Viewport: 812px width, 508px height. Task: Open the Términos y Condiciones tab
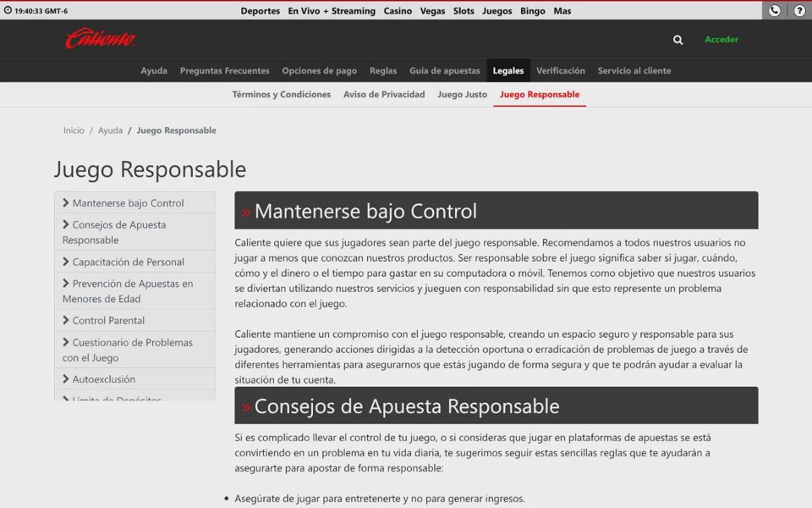pos(281,94)
